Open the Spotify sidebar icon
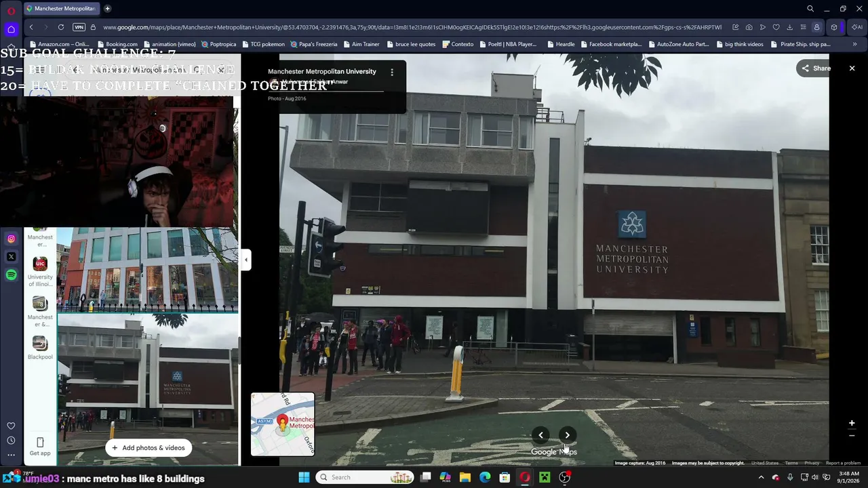Image resolution: width=868 pixels, height=488 pixels. (11, 274)
